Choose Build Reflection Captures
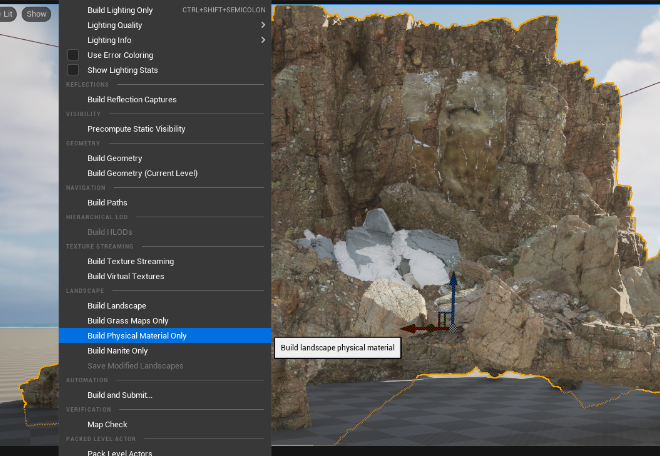This screenshot has width=660, height=456. [132, 99]
